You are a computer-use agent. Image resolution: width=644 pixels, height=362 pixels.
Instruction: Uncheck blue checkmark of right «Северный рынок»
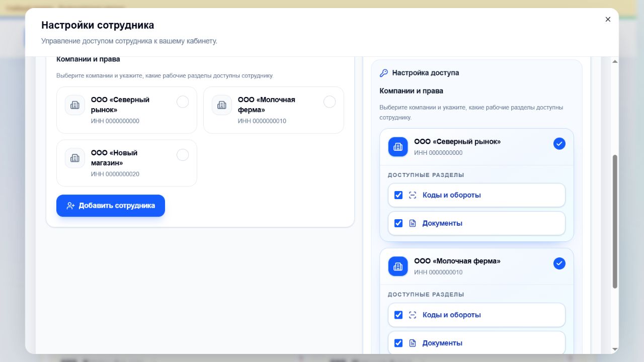[559, 144]
